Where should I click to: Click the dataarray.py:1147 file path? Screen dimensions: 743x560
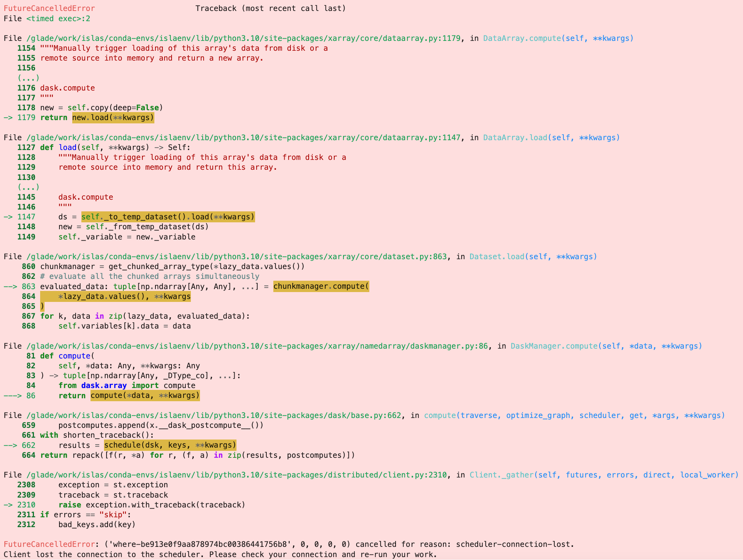tap(243, 138)
